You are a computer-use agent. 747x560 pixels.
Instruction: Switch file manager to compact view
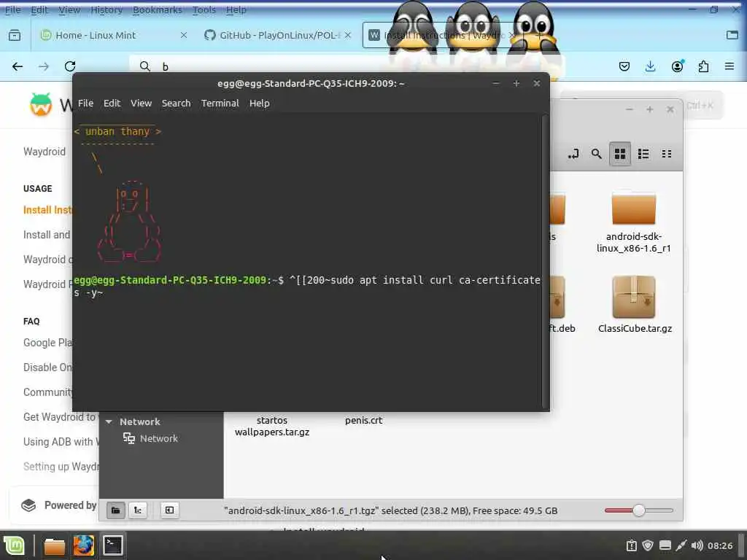coord(667,154)
